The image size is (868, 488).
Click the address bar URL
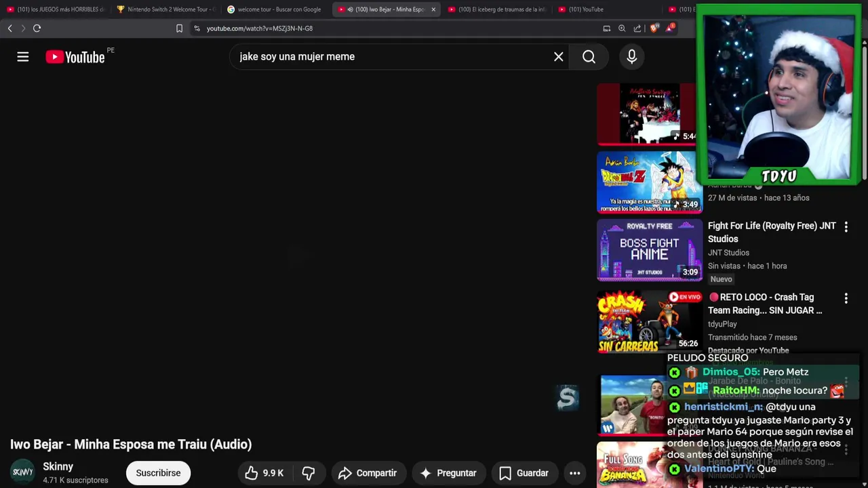point(260,28)
